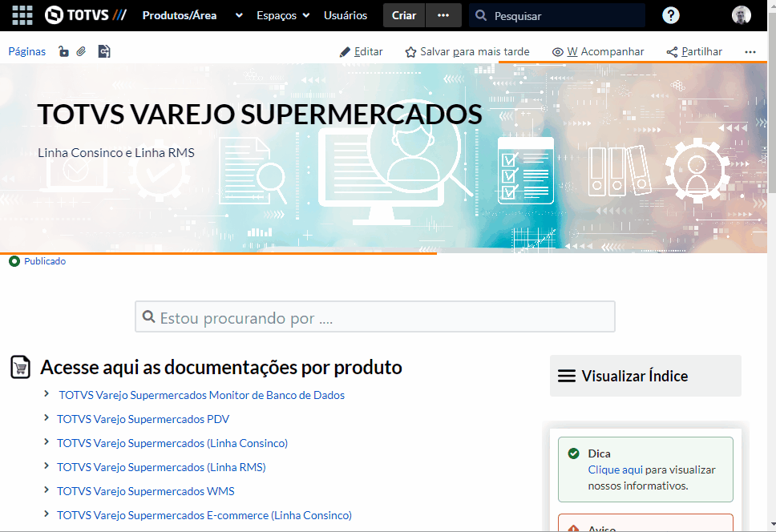Click the Partilhar share button

pos(694,51)
